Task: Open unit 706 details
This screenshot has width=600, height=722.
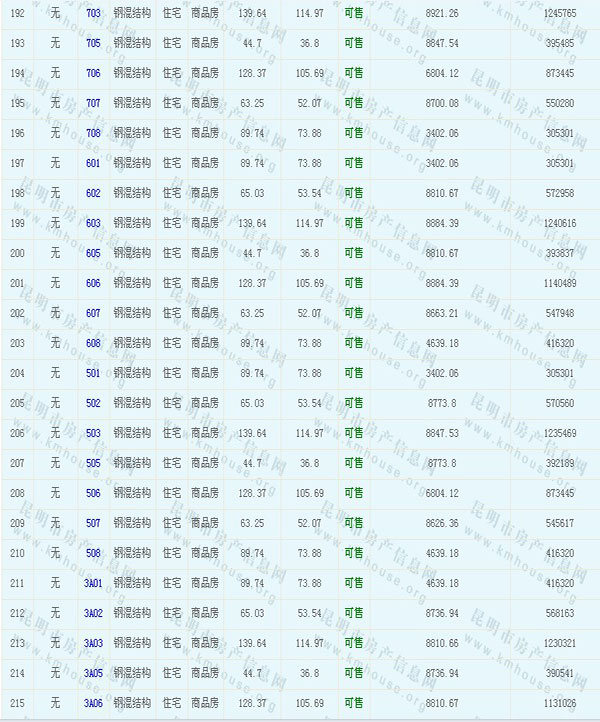Action: tap(93, 73)
